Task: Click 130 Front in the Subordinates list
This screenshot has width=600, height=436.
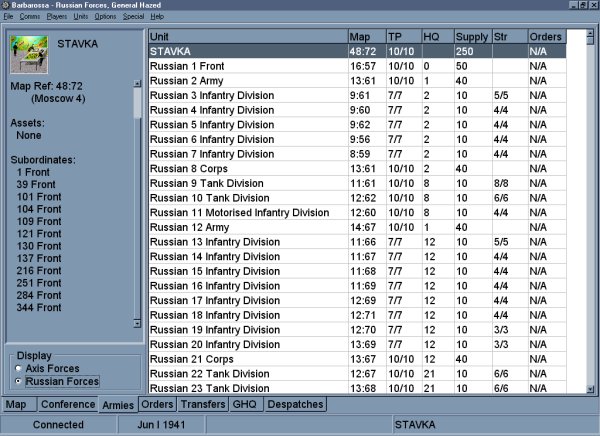Action: [x=39, y=246]
